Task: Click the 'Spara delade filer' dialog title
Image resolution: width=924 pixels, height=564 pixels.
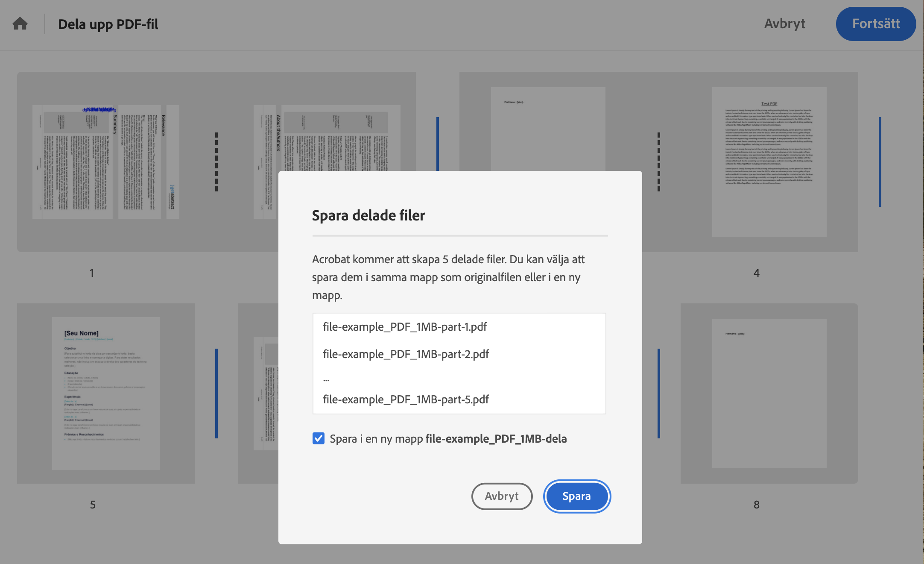Action: tap(368, 215)
